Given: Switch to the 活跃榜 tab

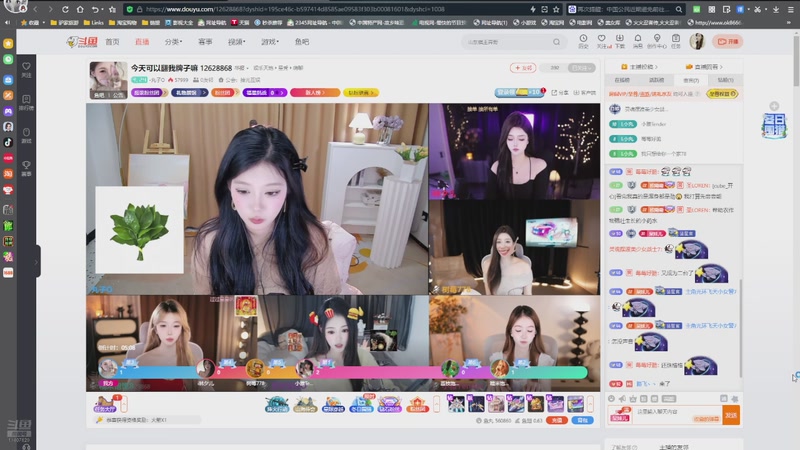Looking at the screenshot, I should 657,80.
